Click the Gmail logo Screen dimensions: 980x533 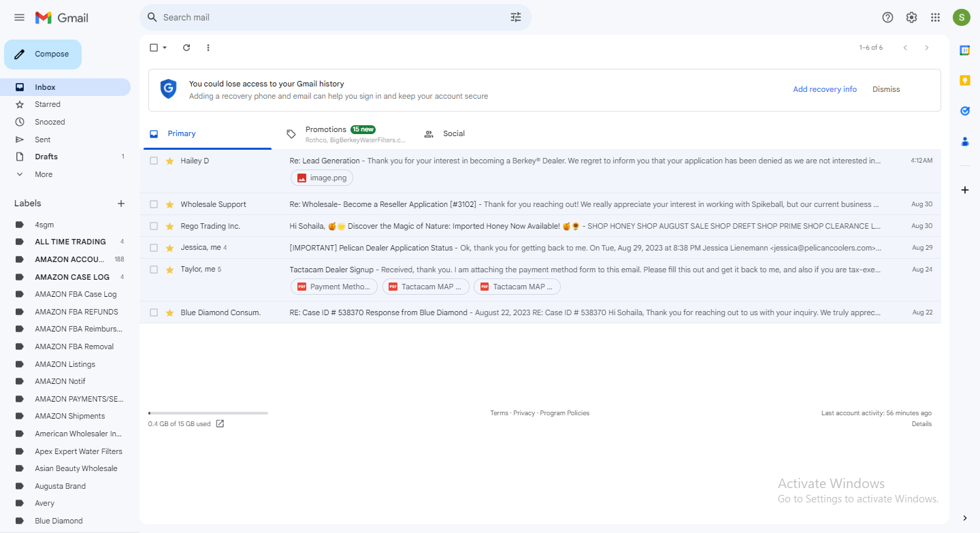(x=62, y=18)
